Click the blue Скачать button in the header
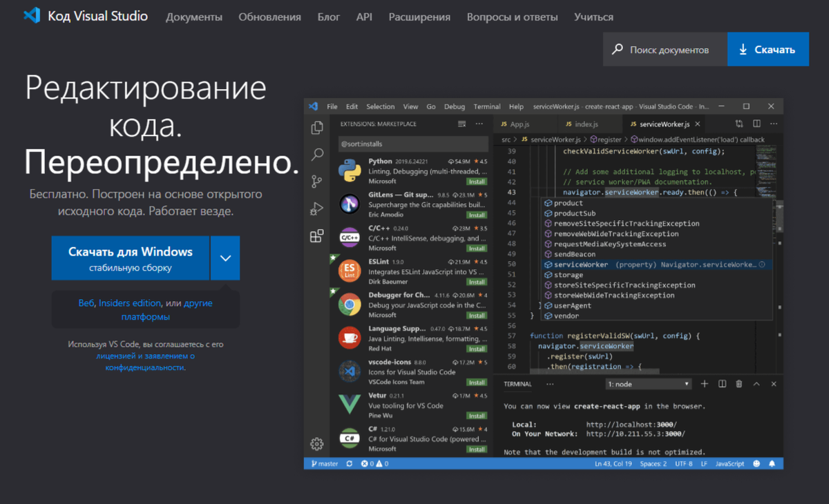Viewport: 829px width, 504px height. pos(768,49)
